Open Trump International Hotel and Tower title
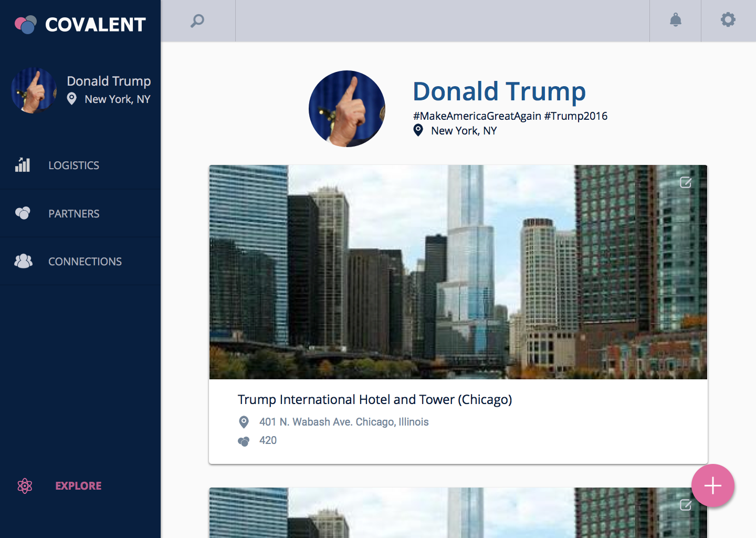756x538 pixels. pyautogui.click(x=375, y=399)
